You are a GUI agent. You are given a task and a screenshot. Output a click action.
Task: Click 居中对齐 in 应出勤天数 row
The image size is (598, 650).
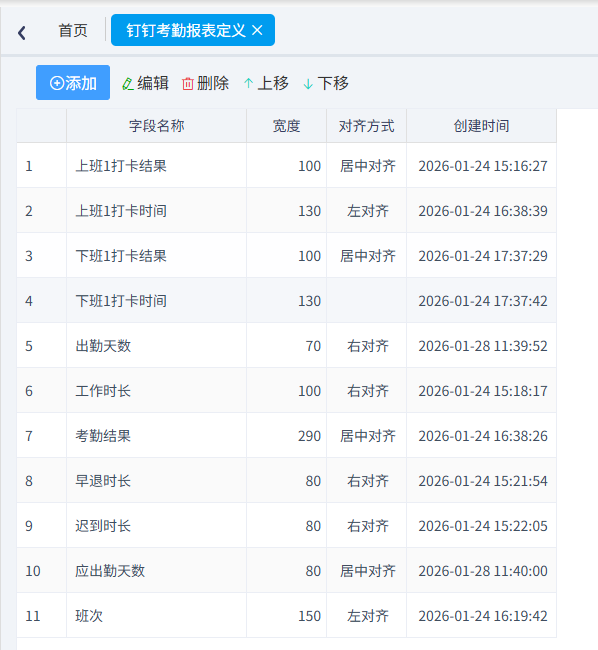click(x=368, y=571)
